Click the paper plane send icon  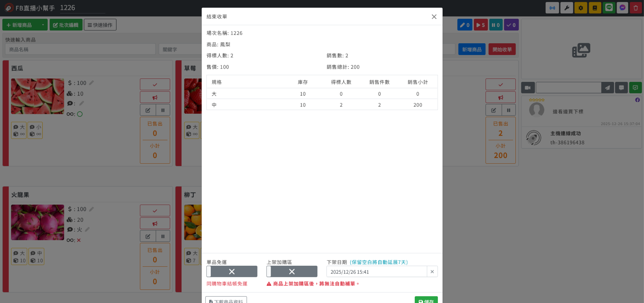point(607,88)
